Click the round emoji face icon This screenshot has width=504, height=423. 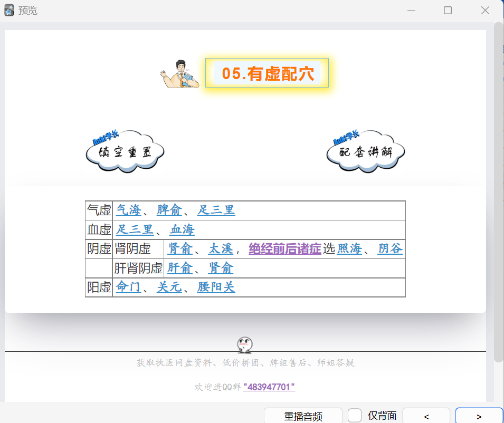pyautogui.click(x=245, y=345)
